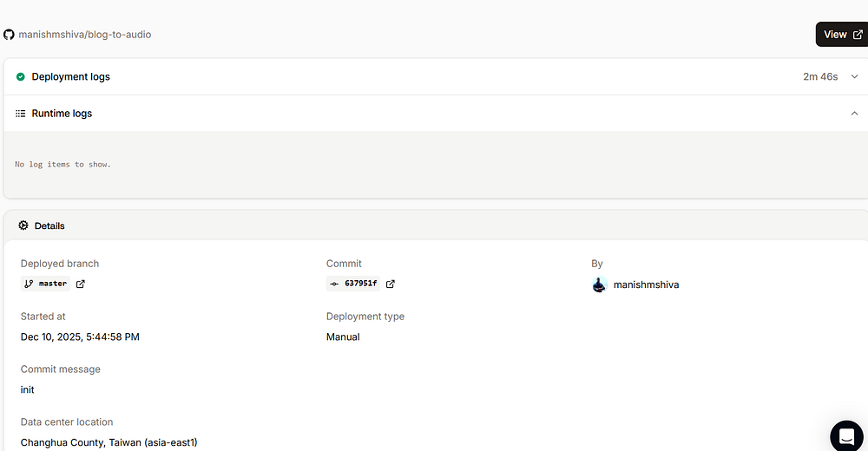Open the external link icon next to master

pos(81,284)
